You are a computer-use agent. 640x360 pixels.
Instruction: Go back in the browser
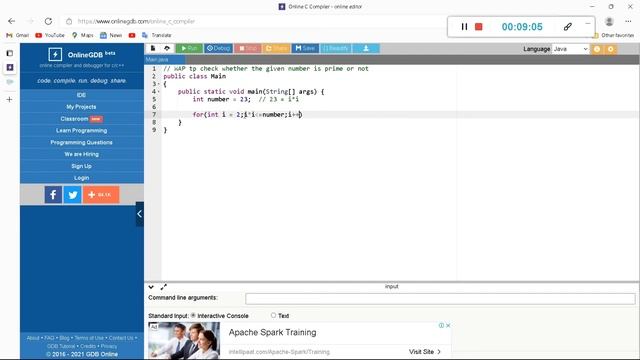pyautogui.click(x=11, y=21)
